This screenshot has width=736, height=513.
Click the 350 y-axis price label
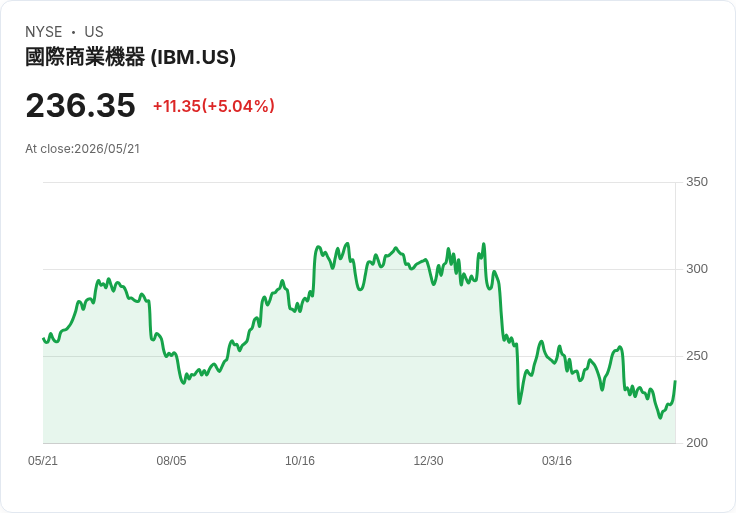pyautogui.click(x=697, y=182)
